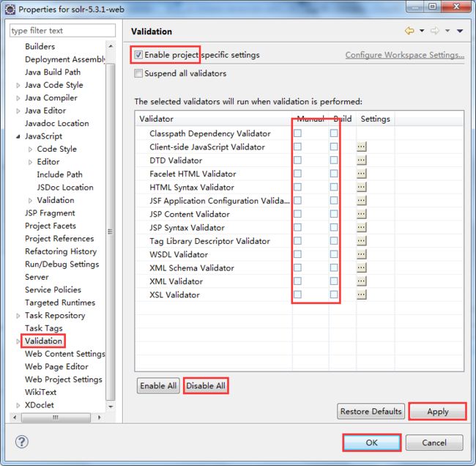Click the yellow back navigation arrow
The width and height of the screenshot is (476, 466).
coord(409,31)
